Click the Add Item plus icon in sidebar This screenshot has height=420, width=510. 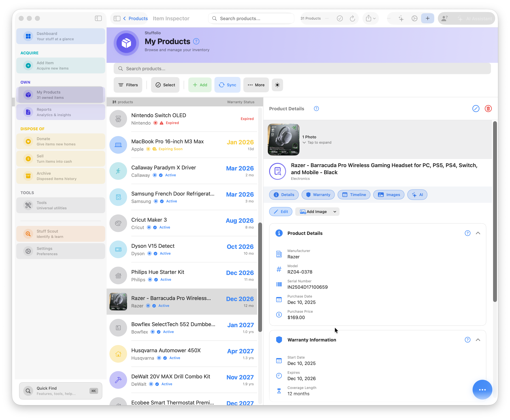tap(28, 65)
